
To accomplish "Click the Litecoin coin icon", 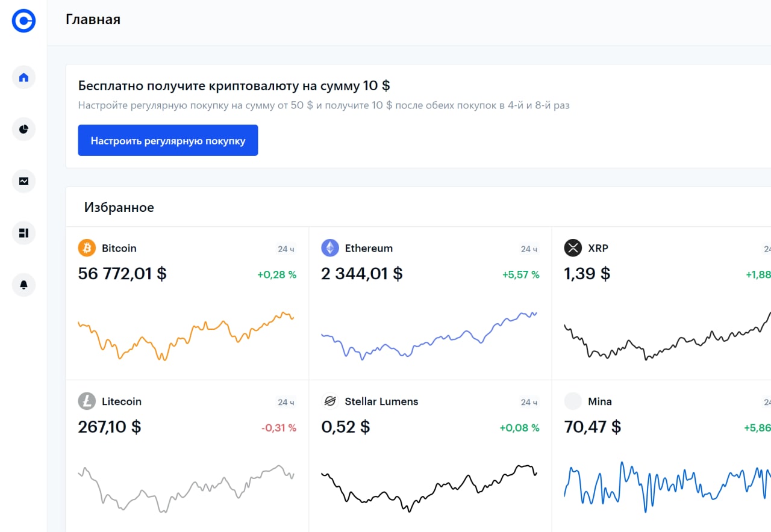I will 87,401.
